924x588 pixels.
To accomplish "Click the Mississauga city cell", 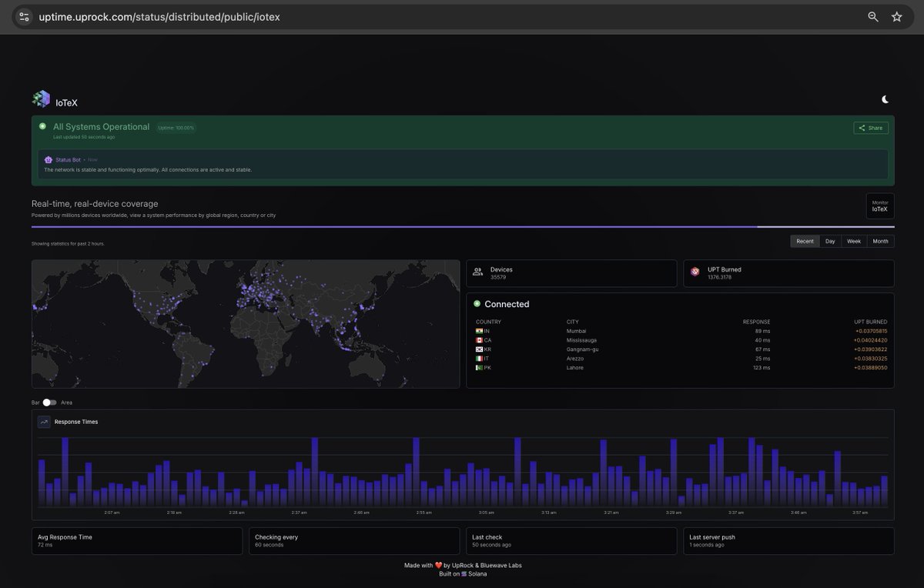I will coord(582,340).
